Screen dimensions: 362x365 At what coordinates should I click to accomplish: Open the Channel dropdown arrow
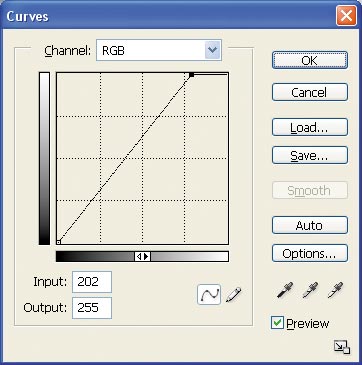click(x=213, y=50)
